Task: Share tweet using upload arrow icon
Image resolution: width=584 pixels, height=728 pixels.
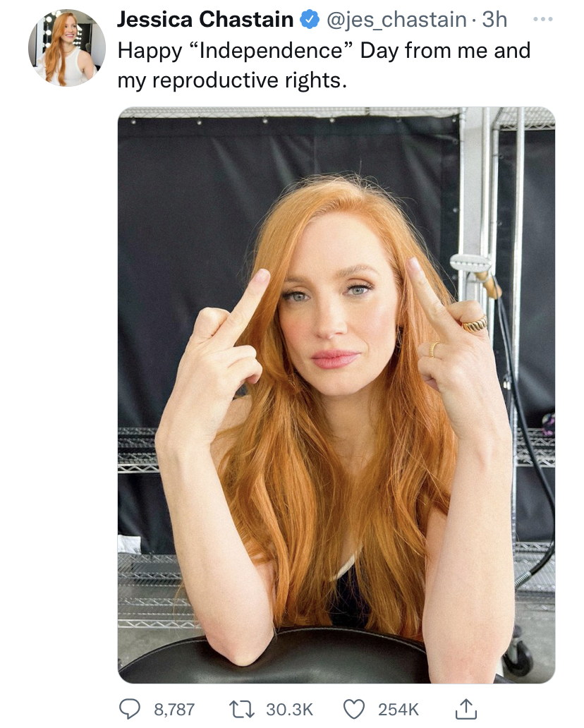Action: [x=466, y=709]
